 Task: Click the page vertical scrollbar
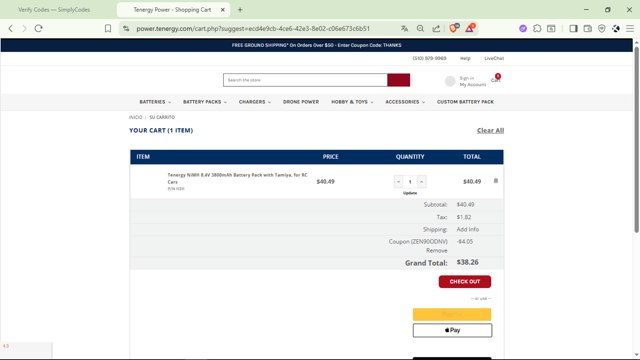coord(636,139)
